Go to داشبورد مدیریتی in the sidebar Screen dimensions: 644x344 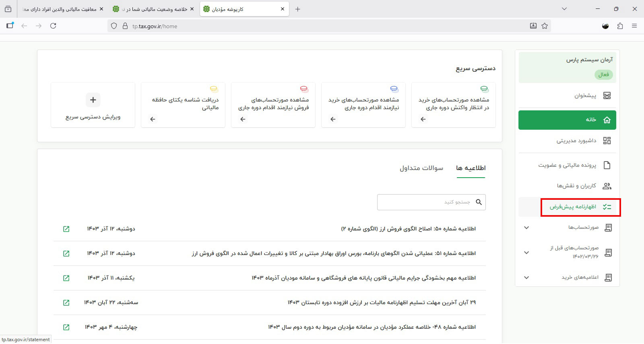click(x=576, y=141)
